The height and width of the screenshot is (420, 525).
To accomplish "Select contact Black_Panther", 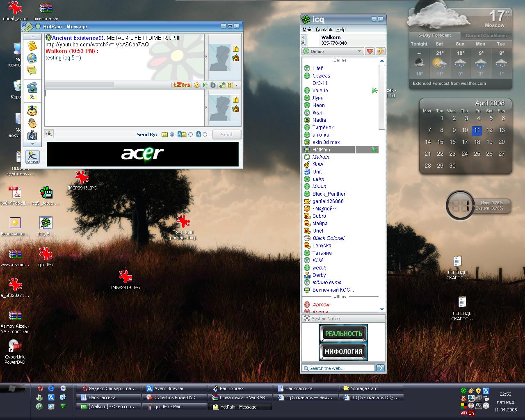I will 329,194.
